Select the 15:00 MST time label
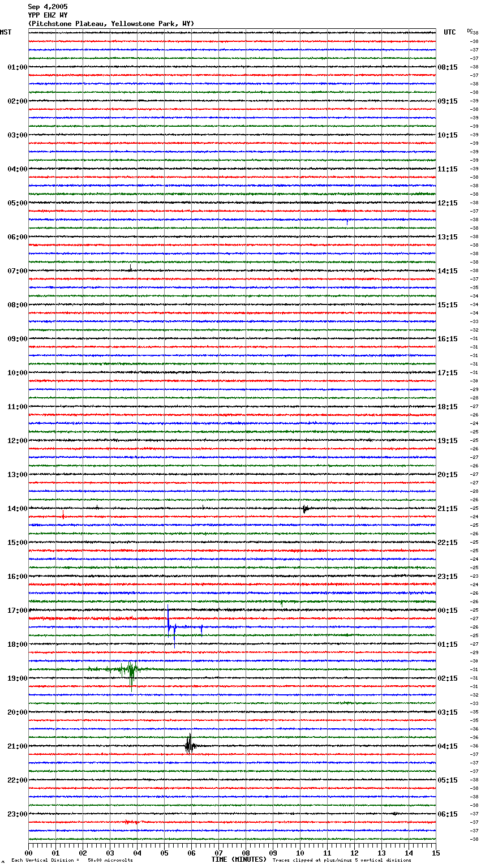Viewport: 481px width, 868px height. (x=18, y=543)
